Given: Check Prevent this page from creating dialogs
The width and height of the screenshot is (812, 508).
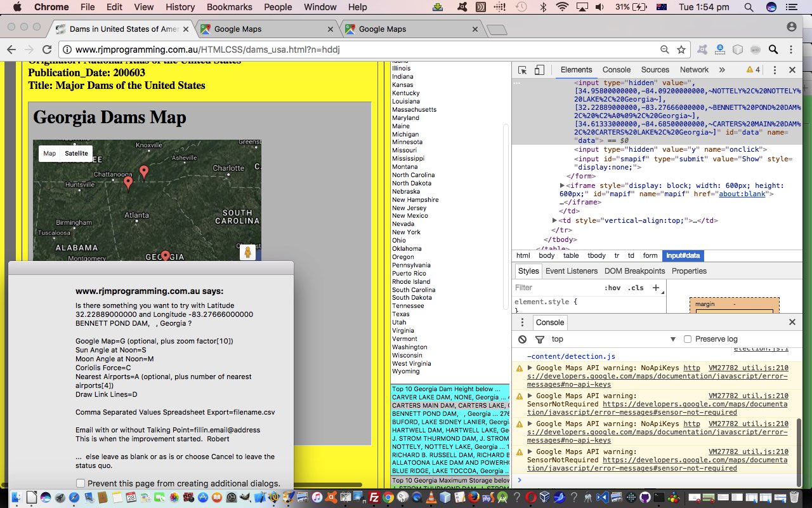Looking at the screenshot, I should pos(80,483).
